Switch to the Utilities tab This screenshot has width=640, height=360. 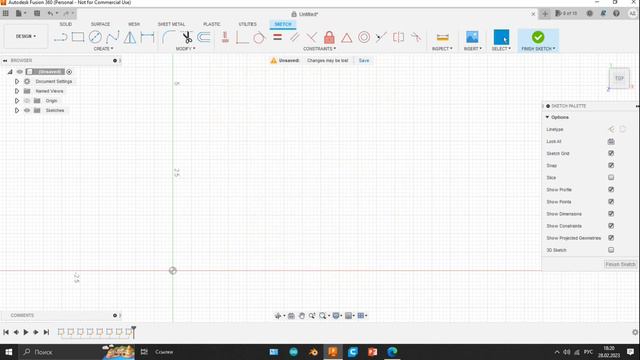(x=248, y=24)
